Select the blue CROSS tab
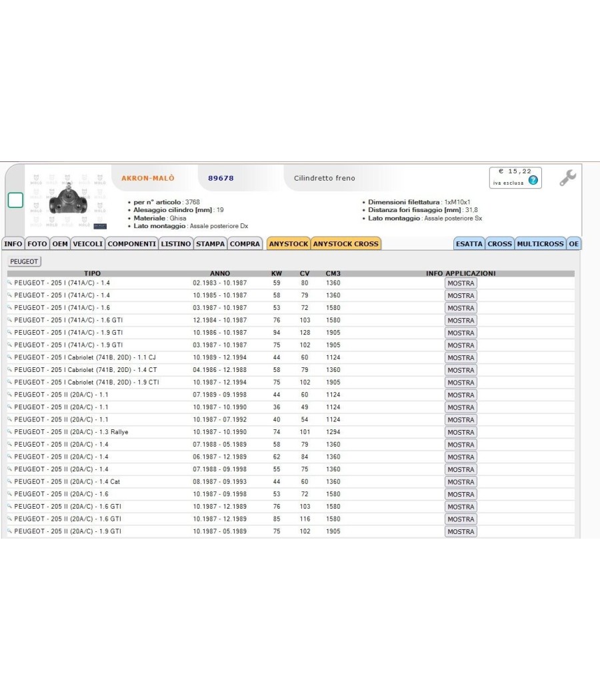The image size is (600, 700). [500, 244]
